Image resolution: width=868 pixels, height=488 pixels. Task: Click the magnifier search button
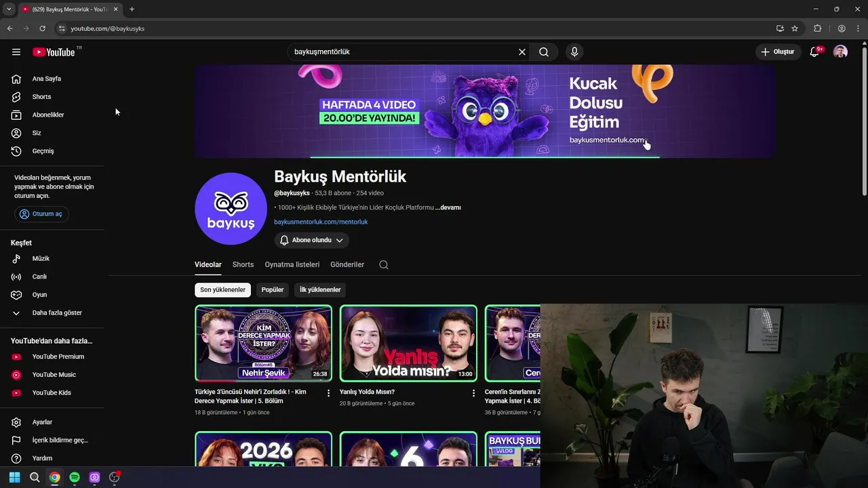pyautogui.click(x=544, y=52)
